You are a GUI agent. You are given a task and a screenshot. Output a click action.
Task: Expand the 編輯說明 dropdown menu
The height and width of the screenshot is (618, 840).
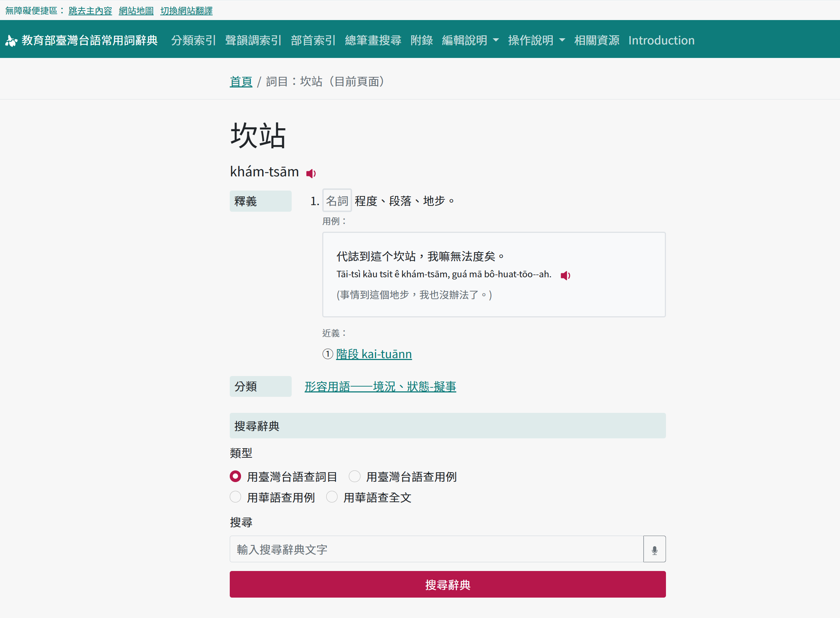click(x=470, y=40)
